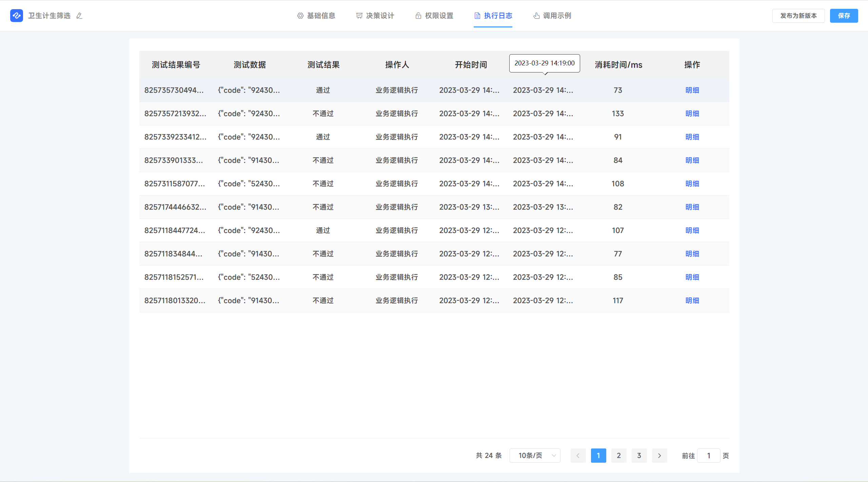Viewport: 868px width, 482px height.
Task: Click start time 2023-03-29 13:... cell
Action: click(469, 207)
